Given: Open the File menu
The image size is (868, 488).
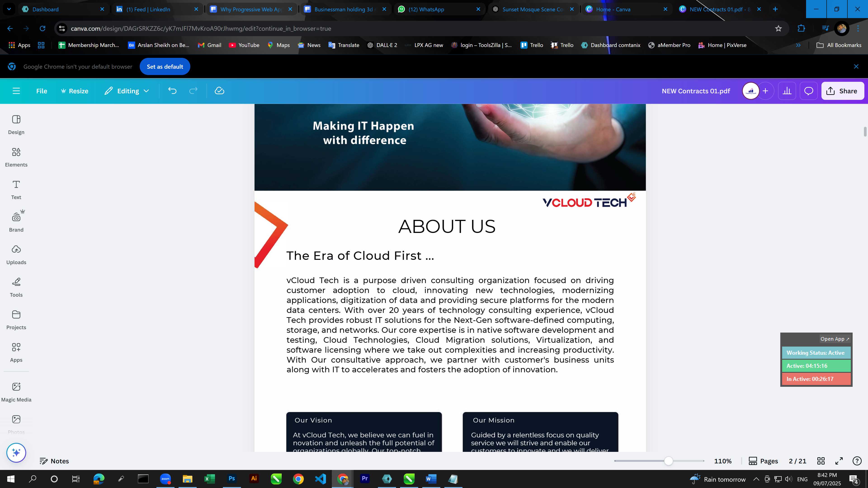Looking at the screenshot, I should pyautogui.click(x=42, y=91).
